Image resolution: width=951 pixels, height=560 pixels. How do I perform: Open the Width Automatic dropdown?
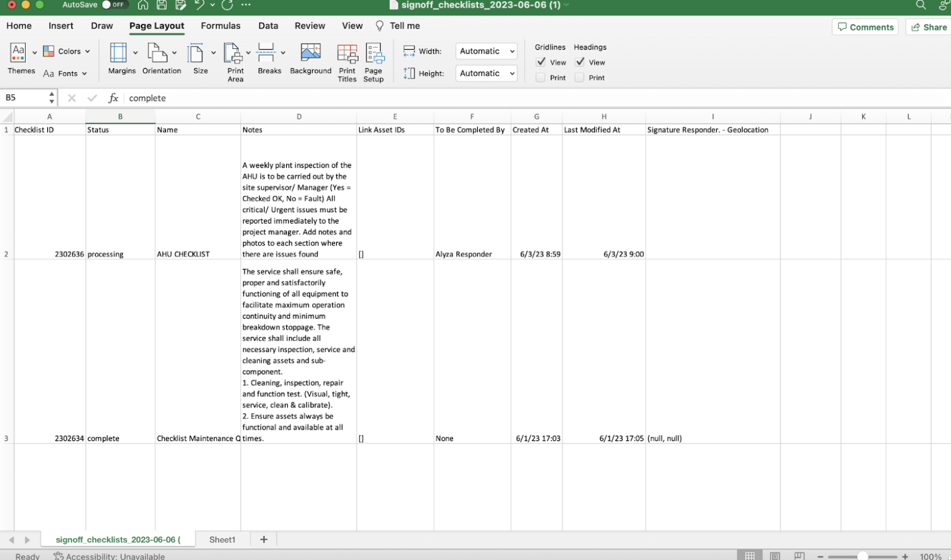487,51
